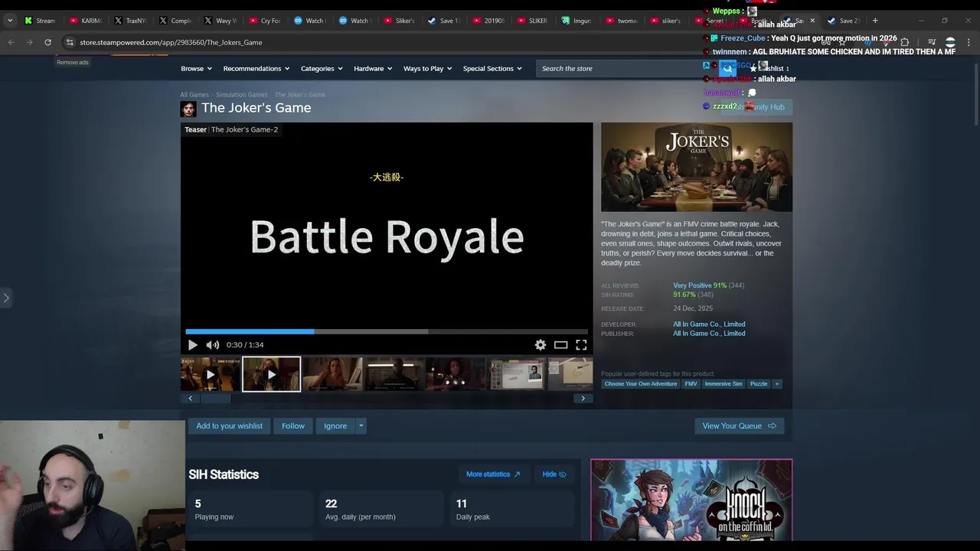The width and height of the screenshot is (980, 551).
Task: Open the Special Sections menu
Action: pos(492,69)
